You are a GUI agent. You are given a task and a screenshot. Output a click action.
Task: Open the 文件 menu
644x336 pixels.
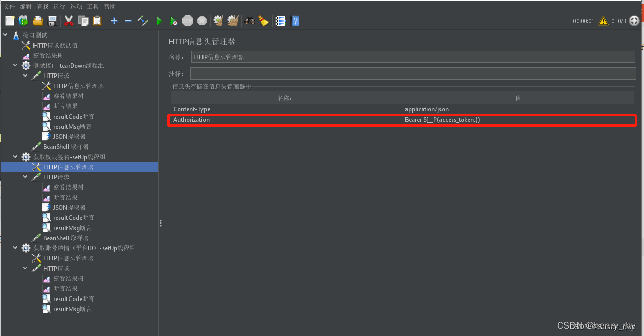click(10, 7)
